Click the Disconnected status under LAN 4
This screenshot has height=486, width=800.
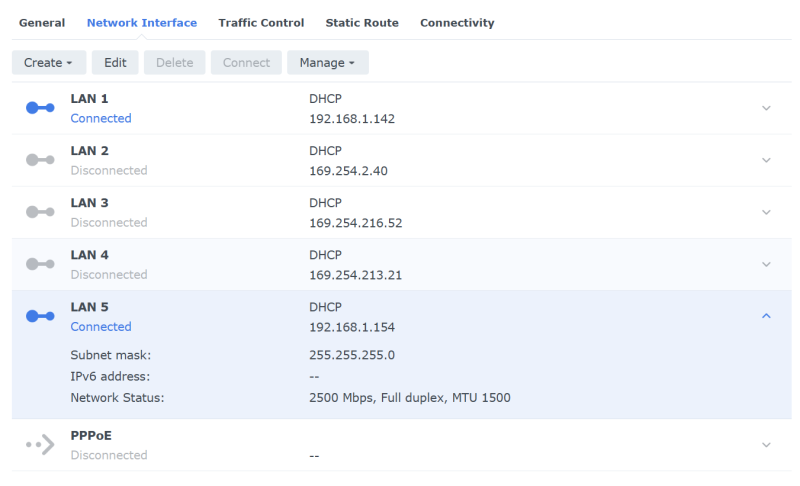coord(109,274)
